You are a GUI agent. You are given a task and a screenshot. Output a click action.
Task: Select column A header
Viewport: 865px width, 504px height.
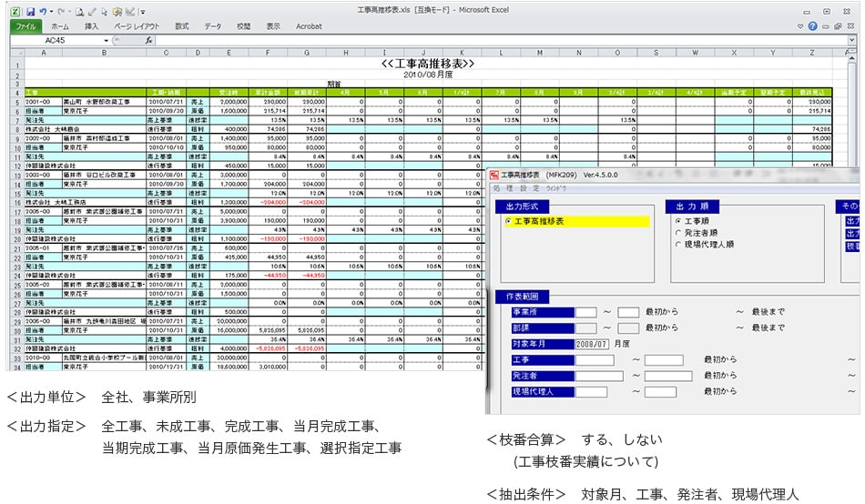[44, 53]
